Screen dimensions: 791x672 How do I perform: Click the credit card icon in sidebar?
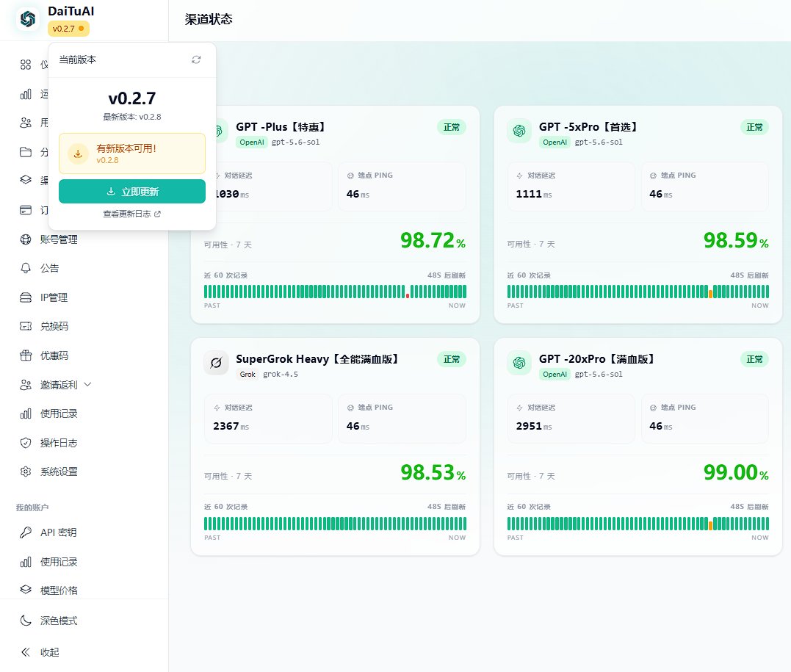(26, 210)
